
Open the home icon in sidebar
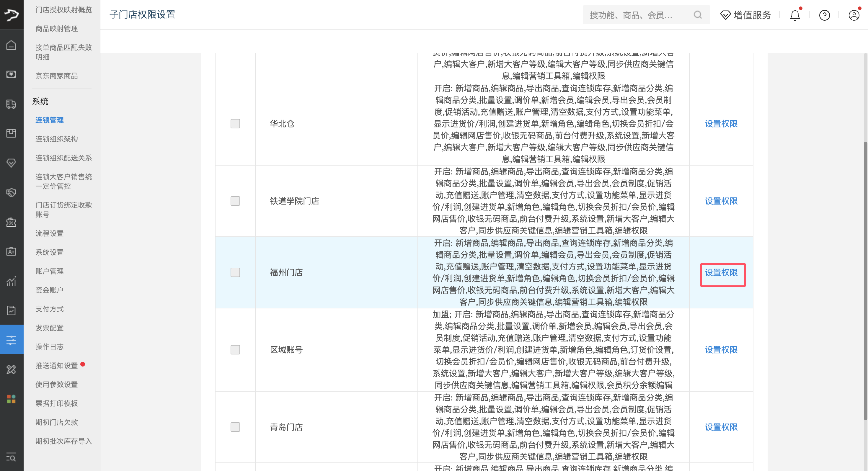[12, 45]
